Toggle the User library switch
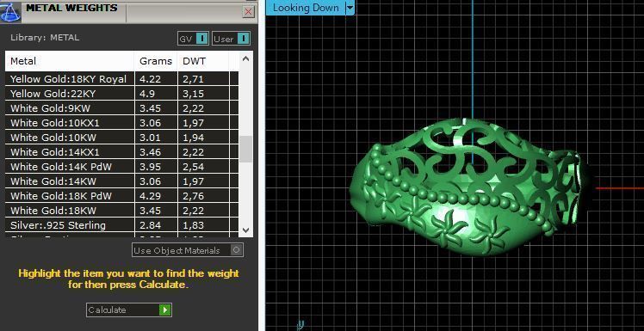 232,39
